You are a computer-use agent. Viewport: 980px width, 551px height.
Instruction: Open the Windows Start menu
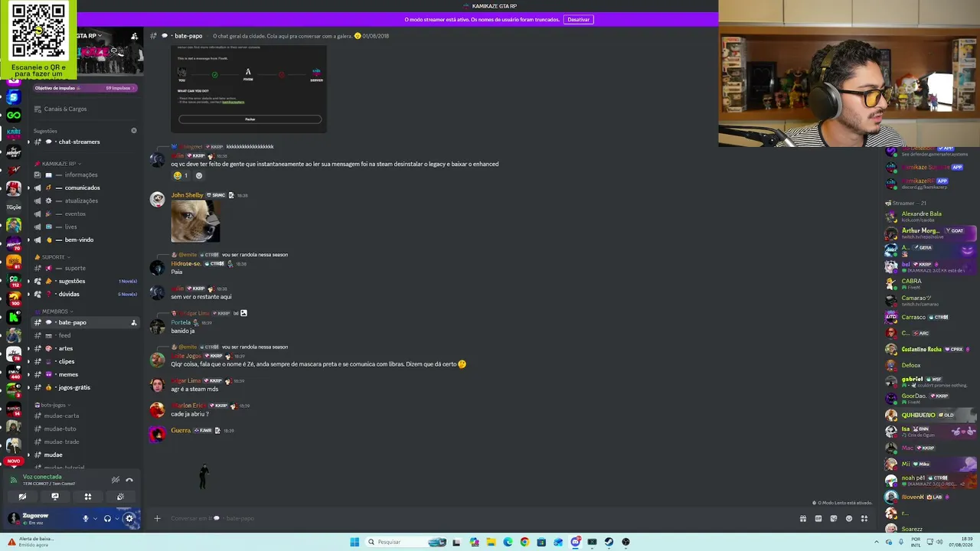click(354, 542)
